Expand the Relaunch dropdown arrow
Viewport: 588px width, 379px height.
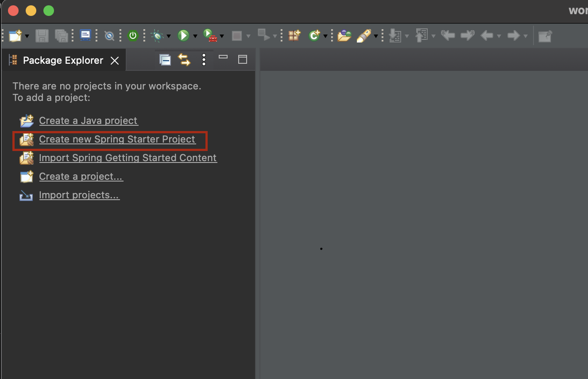[275, 36]
